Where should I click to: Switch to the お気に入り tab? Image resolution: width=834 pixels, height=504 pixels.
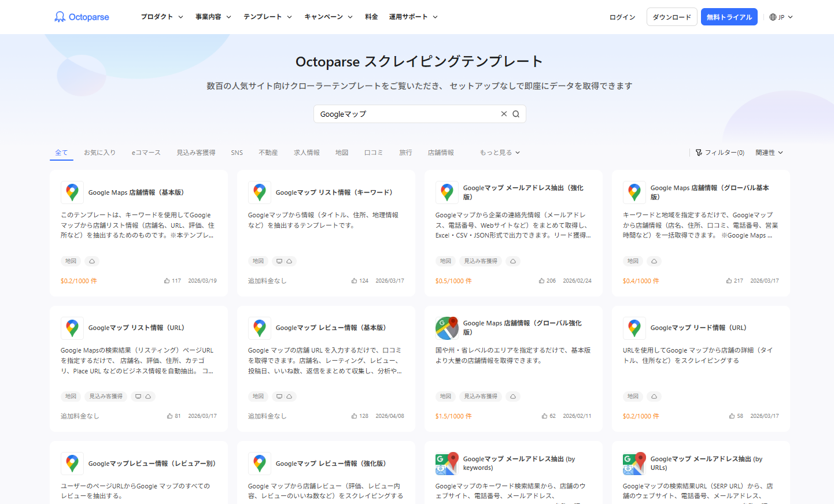point(99,153)
